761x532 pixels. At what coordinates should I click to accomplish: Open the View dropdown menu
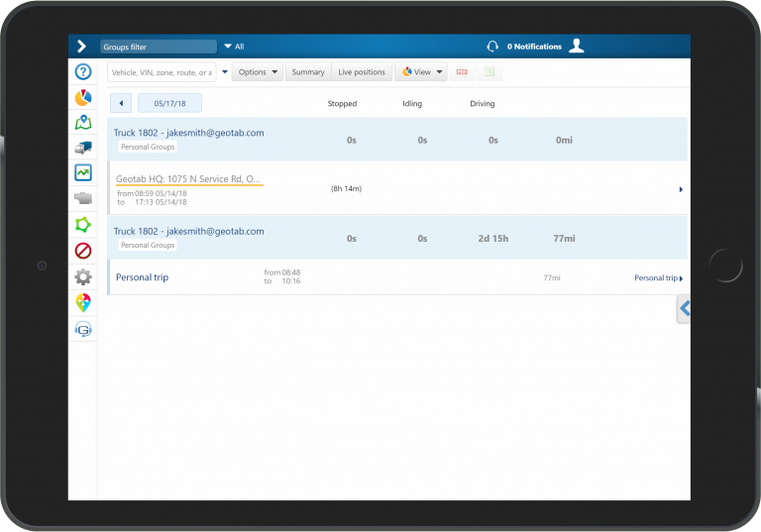[x=422, y=72]
